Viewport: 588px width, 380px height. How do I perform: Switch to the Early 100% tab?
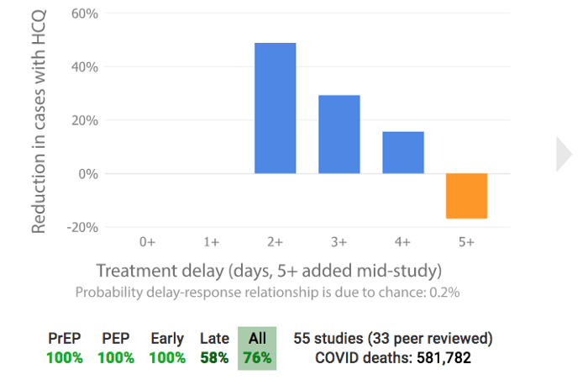(x=167, y=348)
